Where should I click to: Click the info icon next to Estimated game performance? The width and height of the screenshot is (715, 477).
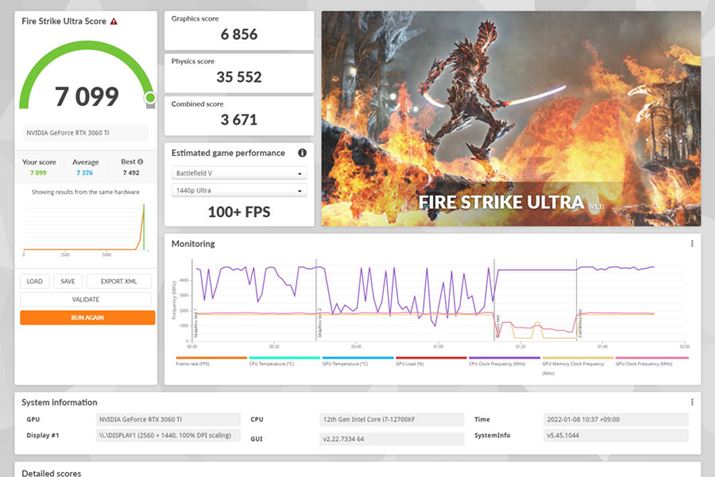pyautogui.click(x=302, y=153)
